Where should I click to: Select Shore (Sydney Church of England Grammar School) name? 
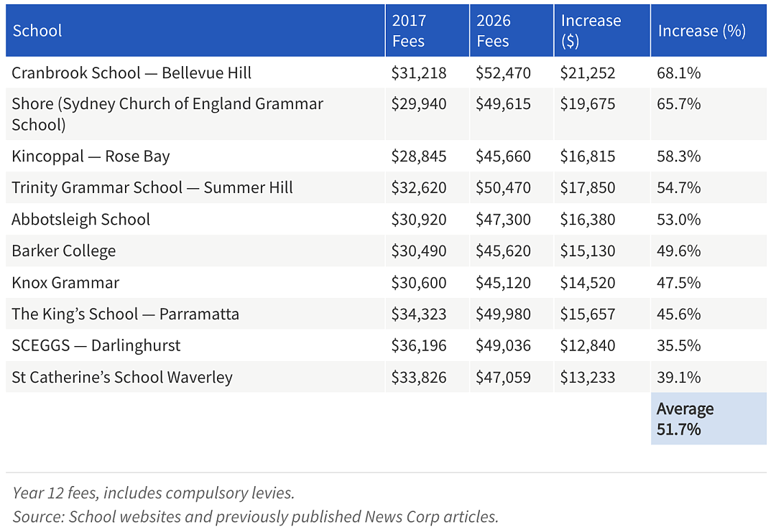point(167,114)
